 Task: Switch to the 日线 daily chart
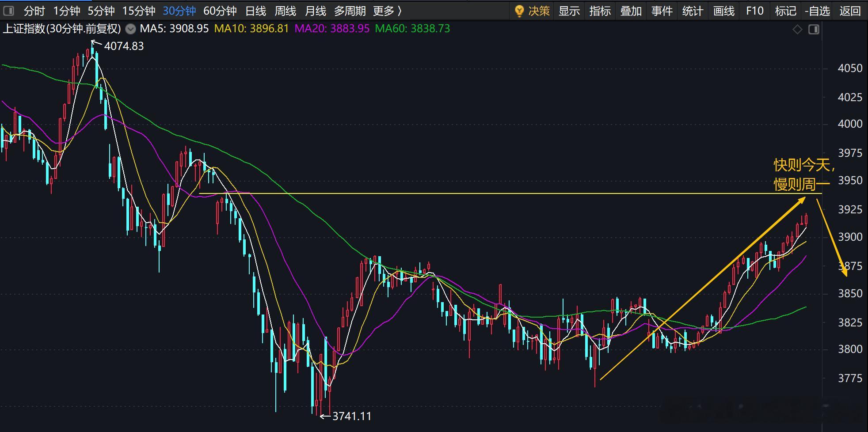(255, 11)
